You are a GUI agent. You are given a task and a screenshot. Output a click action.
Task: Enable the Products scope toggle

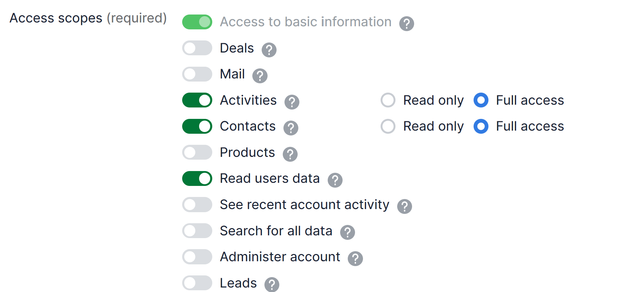197,152
